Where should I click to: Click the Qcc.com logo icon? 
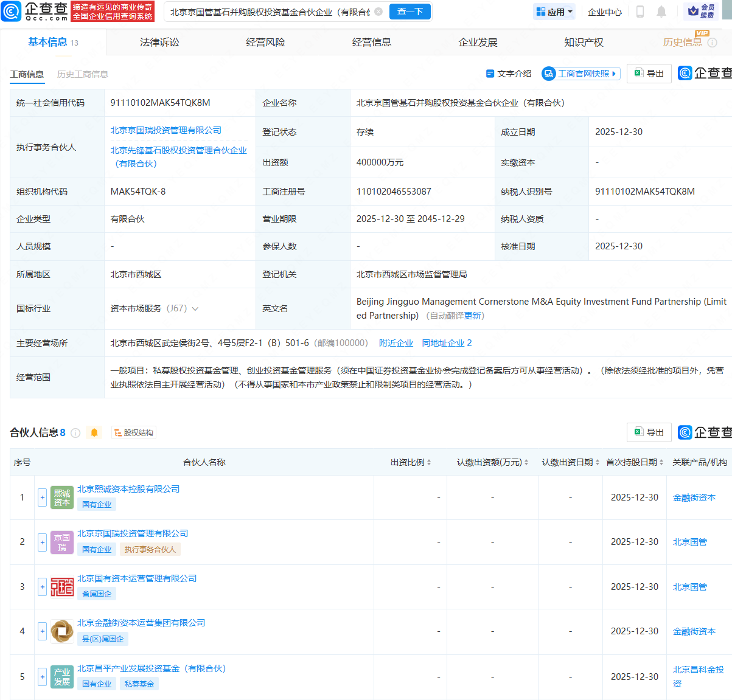12,11
